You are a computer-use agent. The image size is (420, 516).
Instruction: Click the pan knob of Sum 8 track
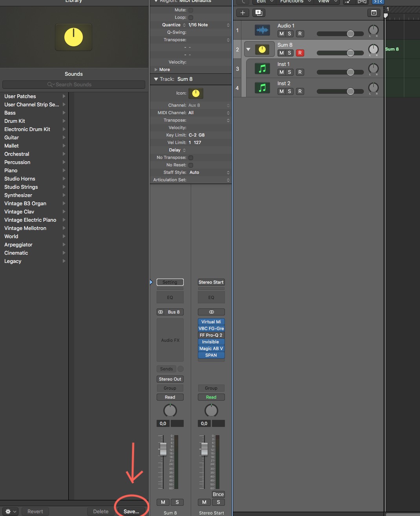point(373,49)
